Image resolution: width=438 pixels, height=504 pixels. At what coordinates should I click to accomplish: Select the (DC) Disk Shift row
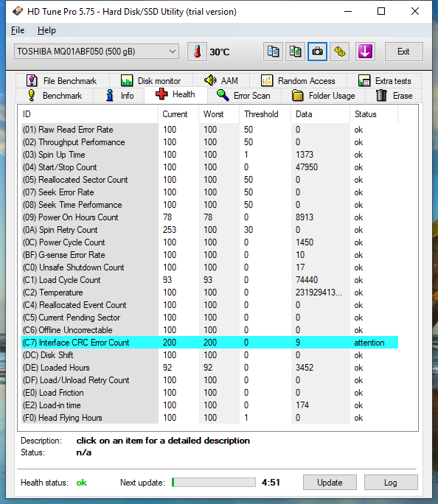click(x=209, y=355)
